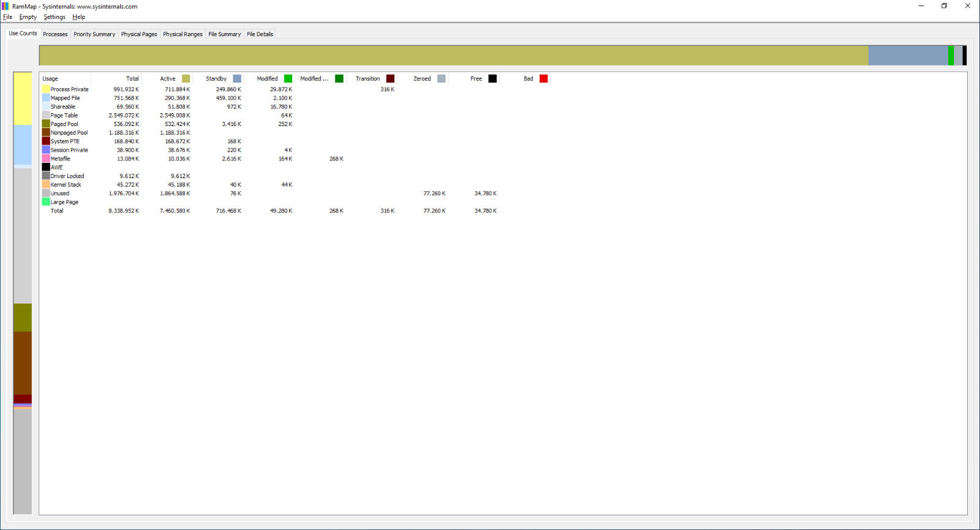Image resolution: width=980 pixels, height=530 pixels.
Task: Select the Unused row label
Action: 60,193
